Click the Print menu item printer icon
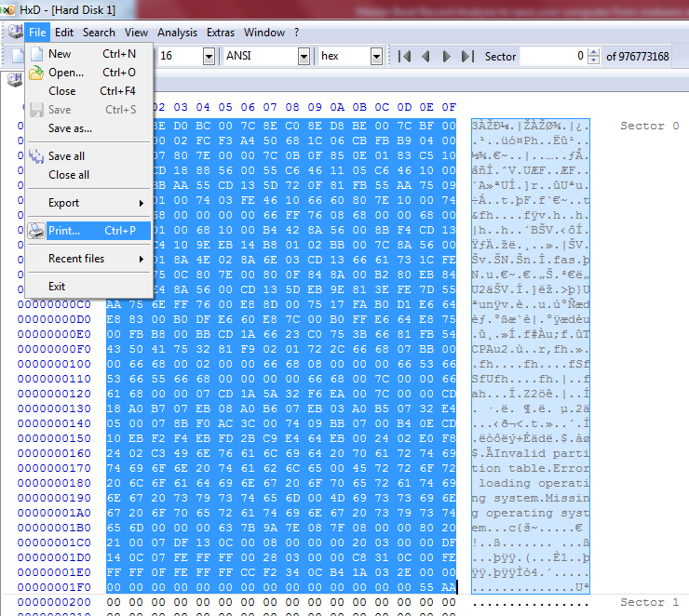This screenshot has width=689, height=616. point(36,231)
